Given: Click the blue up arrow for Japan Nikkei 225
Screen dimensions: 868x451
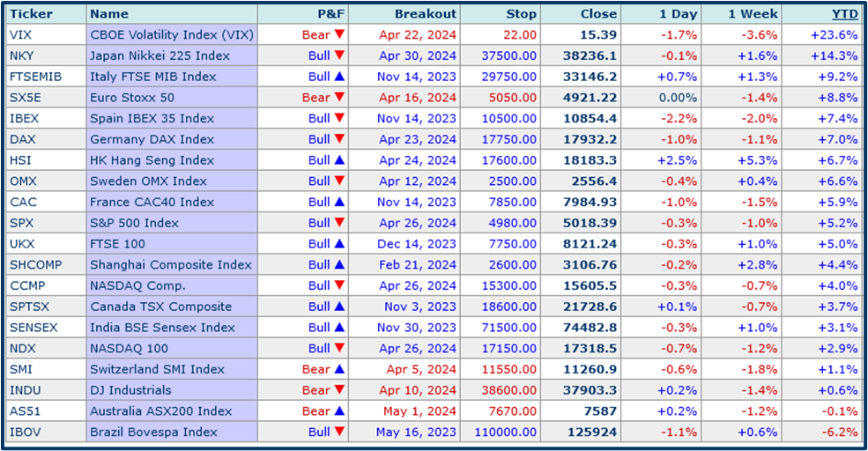Looking at the screenshot, I should click(x=339, y=55).
